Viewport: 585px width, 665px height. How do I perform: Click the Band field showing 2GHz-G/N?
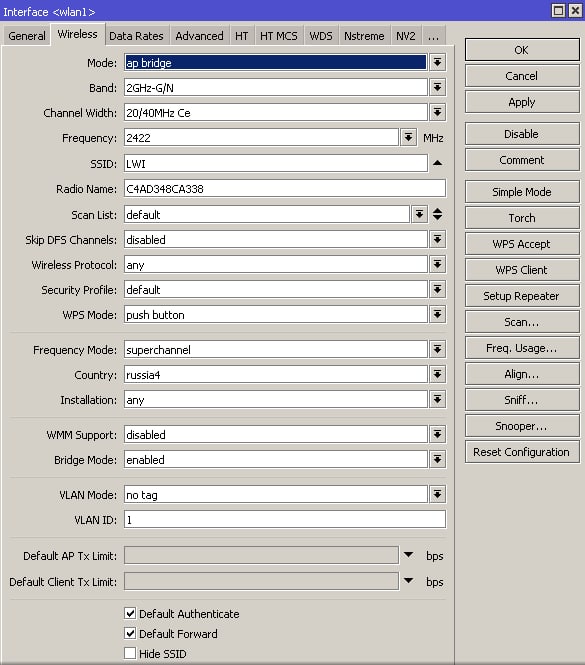(x=276, y=87)
